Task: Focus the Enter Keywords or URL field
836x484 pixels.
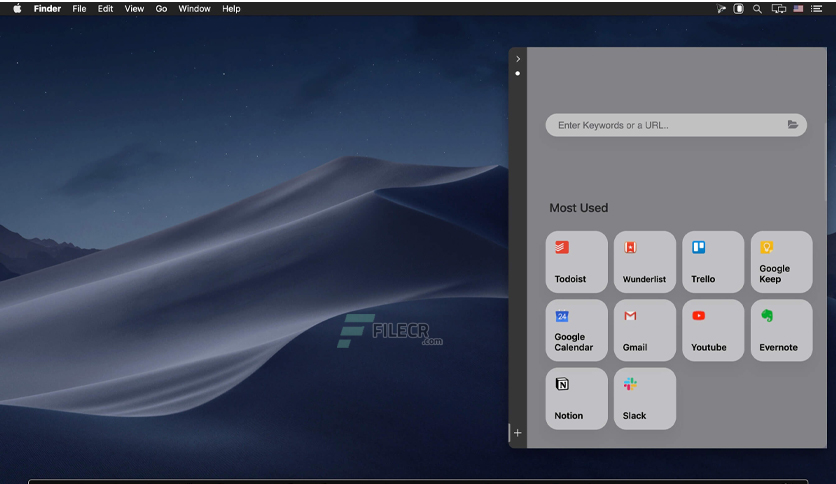Action: click(676, 125)
